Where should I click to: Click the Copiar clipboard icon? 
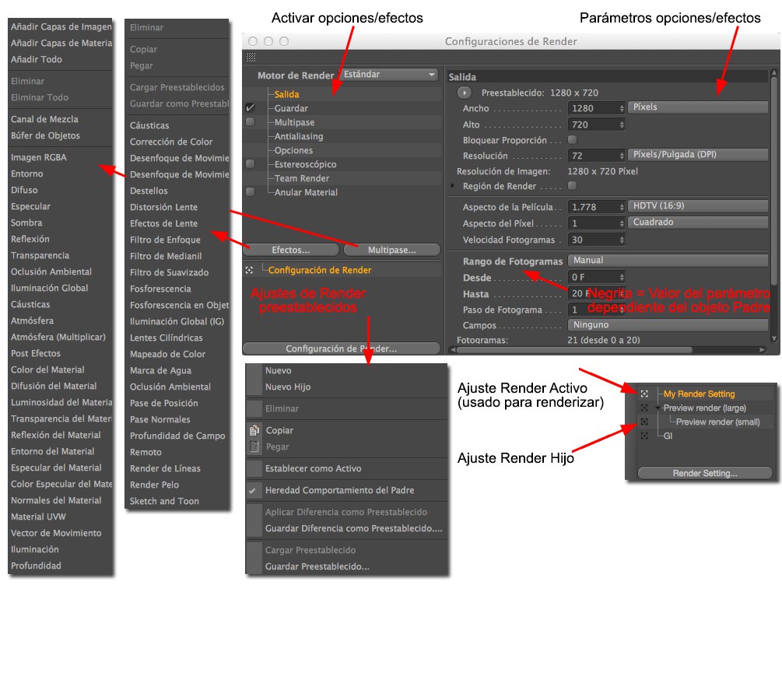pyautogui.click(x=254, y=430)
